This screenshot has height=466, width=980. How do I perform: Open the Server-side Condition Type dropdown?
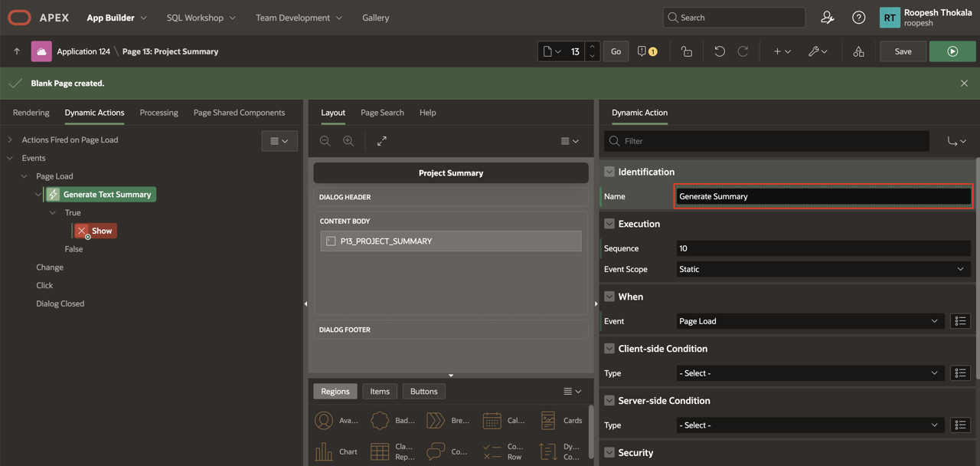(x=809, y=425)
